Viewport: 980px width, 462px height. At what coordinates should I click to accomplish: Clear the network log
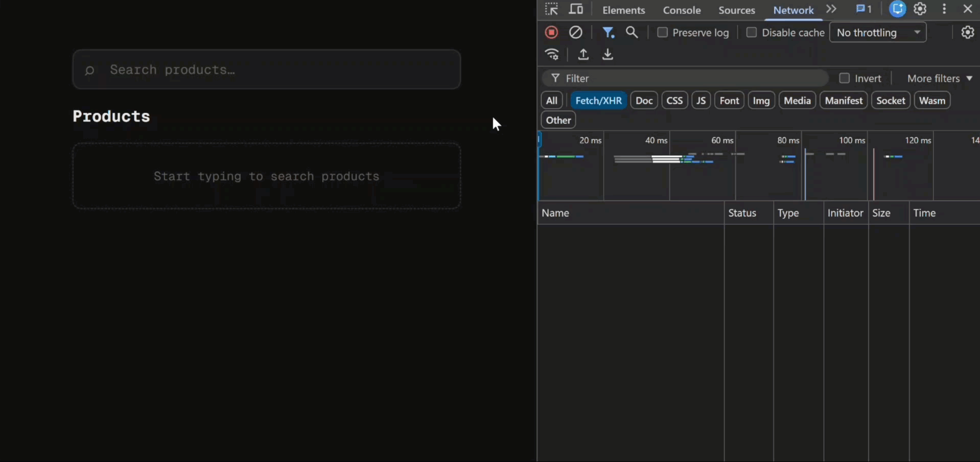click(x=576, y=32)
